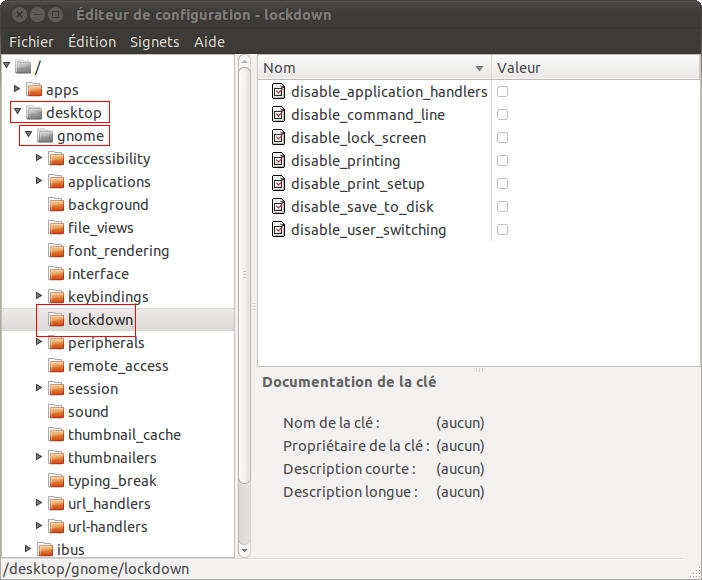Open the Signets menu
702x580 pixels.
(x=154, y=42)
